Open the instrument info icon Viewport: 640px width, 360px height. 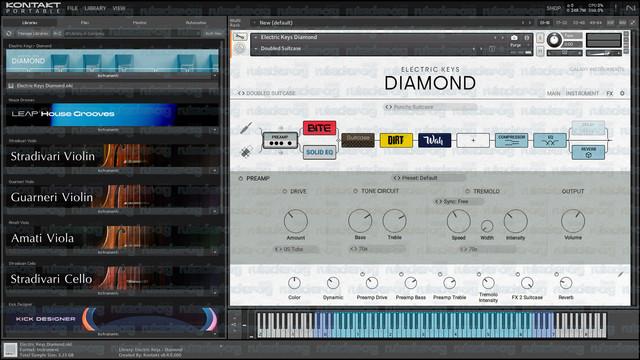527,38
